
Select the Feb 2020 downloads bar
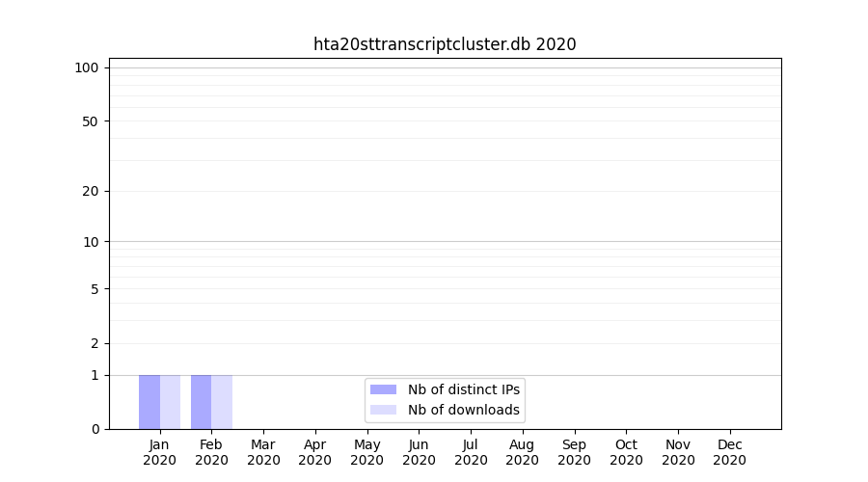[x=222, y=402]
